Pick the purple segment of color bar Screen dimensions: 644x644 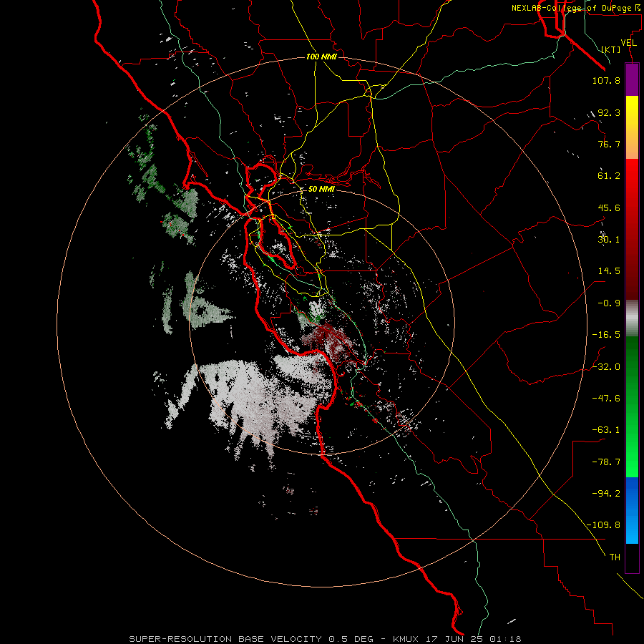point(632,80)
